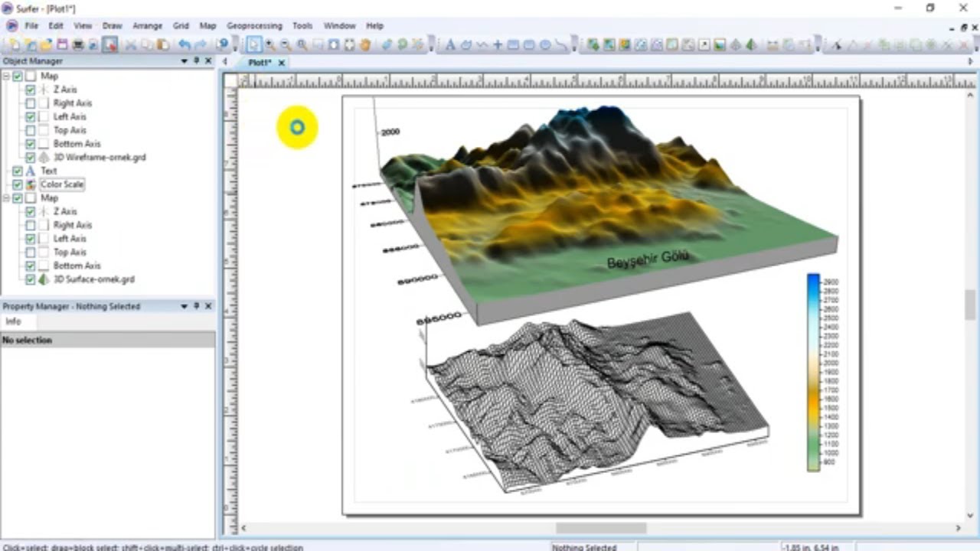Click the Print icon in the toolbar
Image resolution: width=980 pixels, height=551 pixels.
(78, 45)
